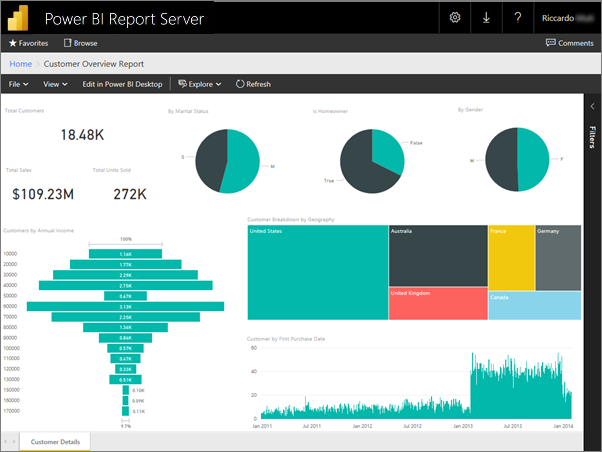Select the red United Kingdom tile

pyautogui.click(x=437, y=304)
